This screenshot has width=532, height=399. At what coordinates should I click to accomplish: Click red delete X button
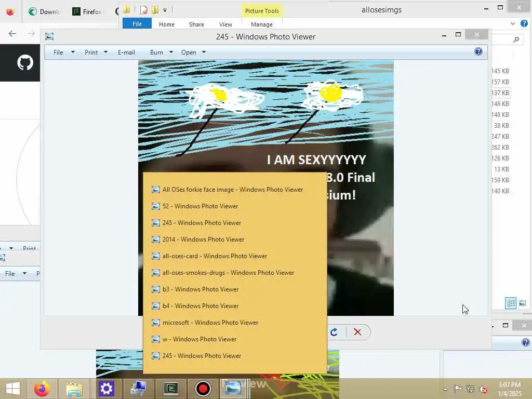[357, 332]
